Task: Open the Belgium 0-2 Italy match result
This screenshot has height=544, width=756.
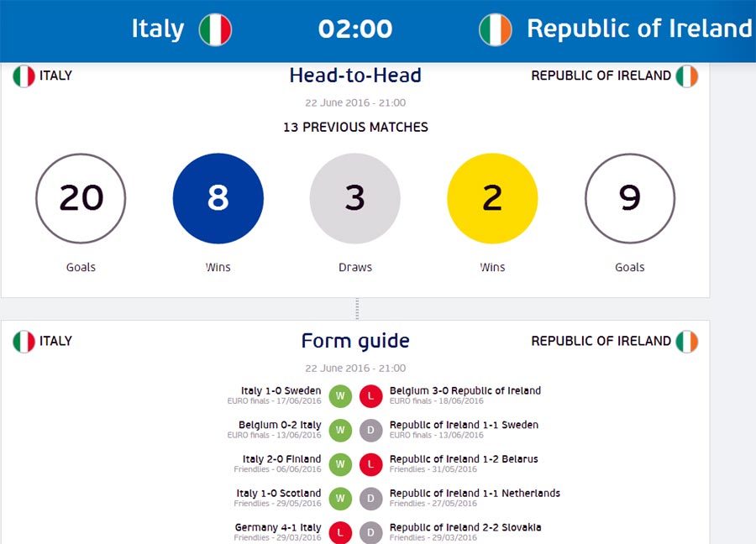Action: tap(279, 425)
